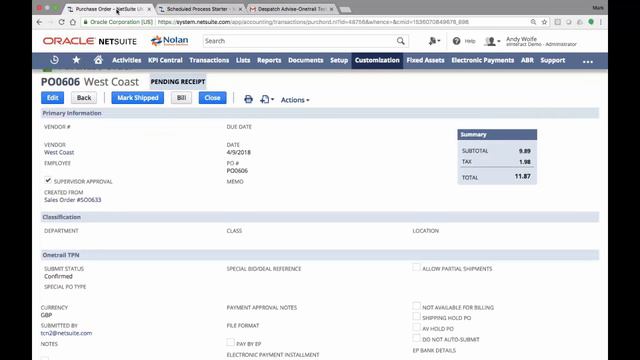Screen dimensions: 640x360
Task: Toggle the Supervisor Approval checkbox
Action: [48, 180]
